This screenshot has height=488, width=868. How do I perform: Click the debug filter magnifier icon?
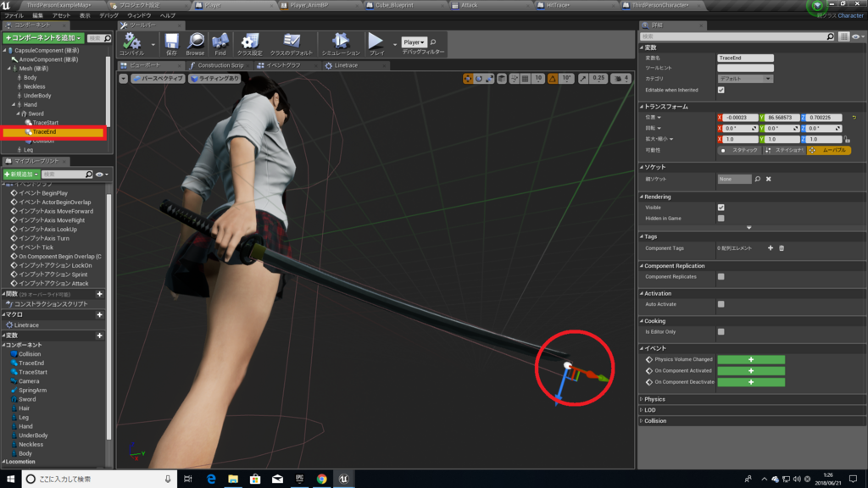(x=433, y=42)
